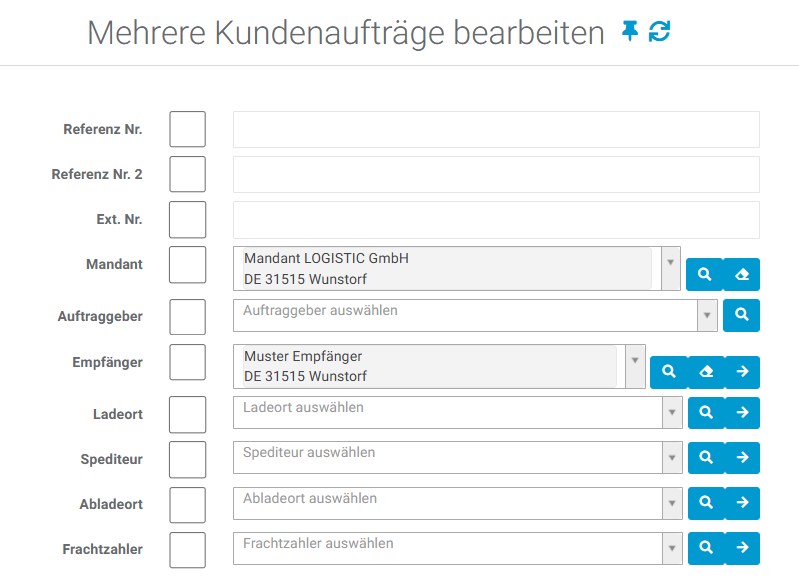
Task: Check the Ext. Nr. checkbox
Action: coord(187,220)
